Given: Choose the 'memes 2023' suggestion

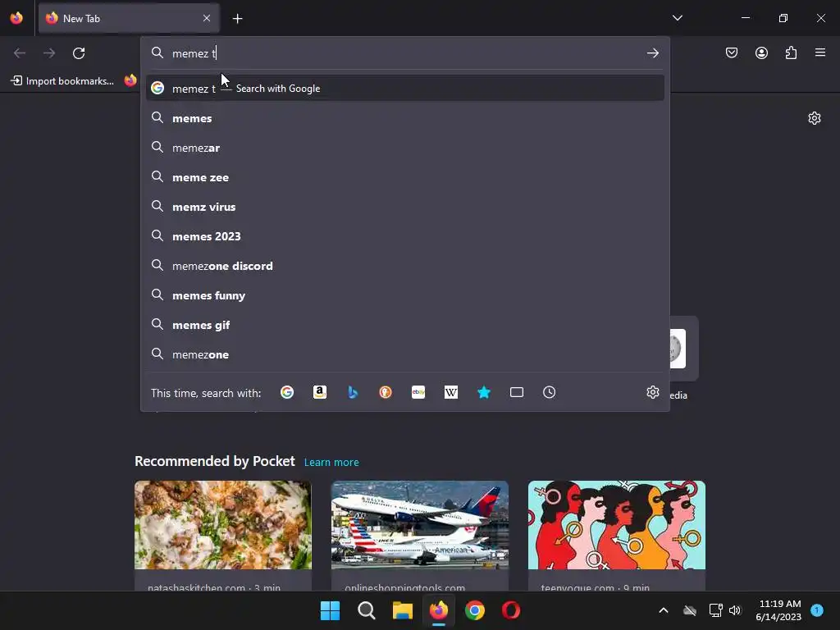Looking at the screenshot, I should coord(405,236).
